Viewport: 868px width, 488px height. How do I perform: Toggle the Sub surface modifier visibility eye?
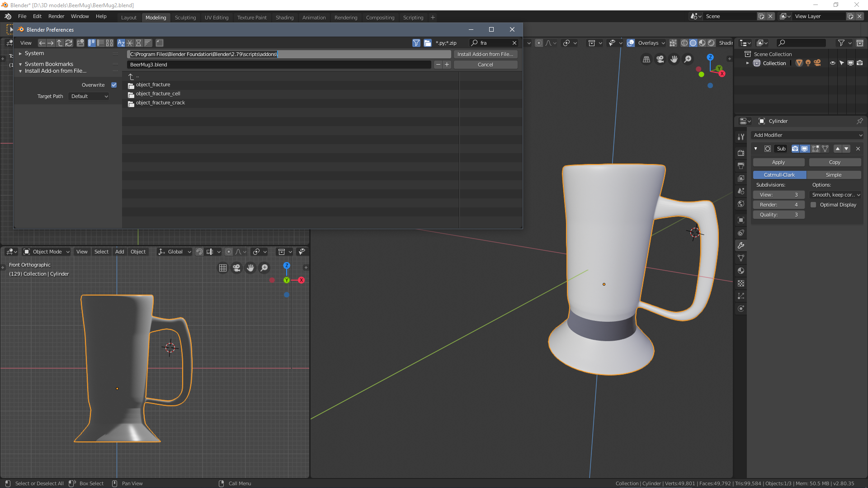tap(804, 148)
